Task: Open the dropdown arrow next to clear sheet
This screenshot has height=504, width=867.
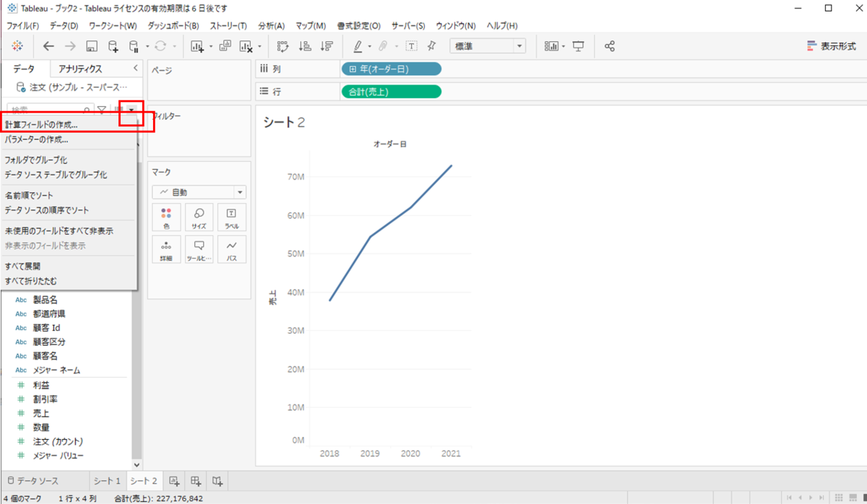Action: pos(259,46)
